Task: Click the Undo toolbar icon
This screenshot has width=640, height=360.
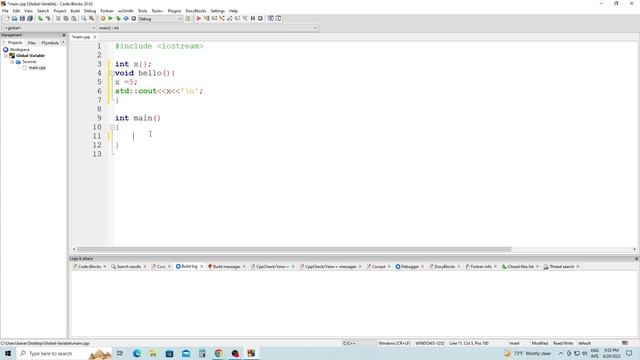Action: coord(40,18)
